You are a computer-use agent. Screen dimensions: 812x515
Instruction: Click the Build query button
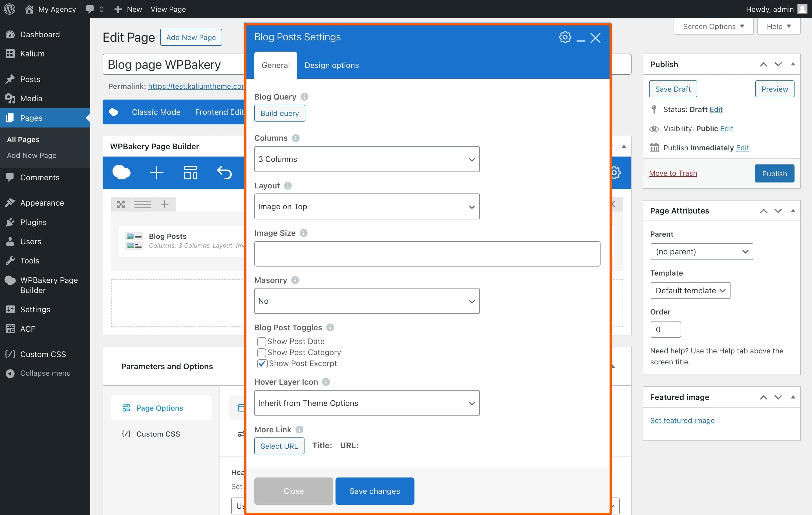(x=279, y=113)
